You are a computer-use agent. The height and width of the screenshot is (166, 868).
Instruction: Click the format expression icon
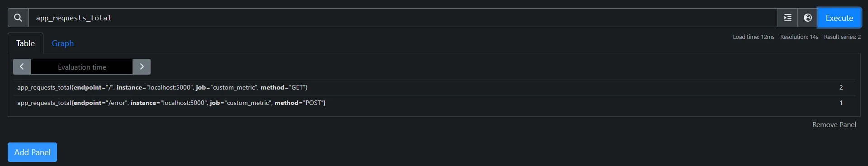787,18
